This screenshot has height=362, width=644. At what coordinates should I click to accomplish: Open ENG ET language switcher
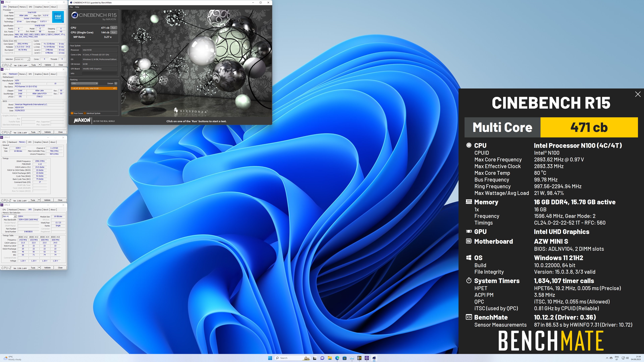tap(617, 358)
